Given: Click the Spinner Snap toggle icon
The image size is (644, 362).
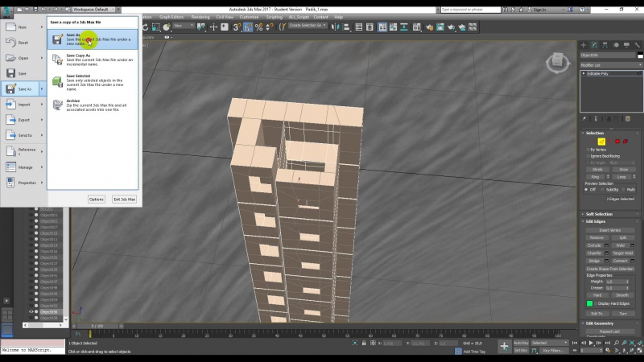Looking at the screenshot, I should [x=270, y=27].
